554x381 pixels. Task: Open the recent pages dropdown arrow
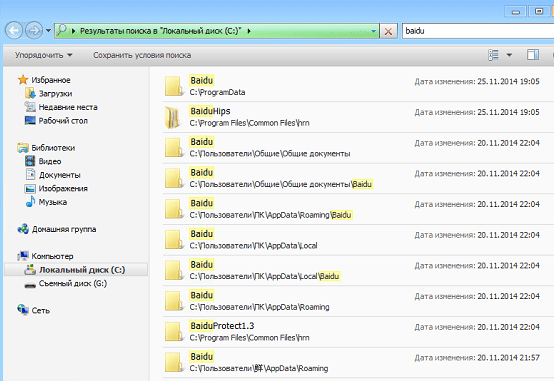pos(48,31)
